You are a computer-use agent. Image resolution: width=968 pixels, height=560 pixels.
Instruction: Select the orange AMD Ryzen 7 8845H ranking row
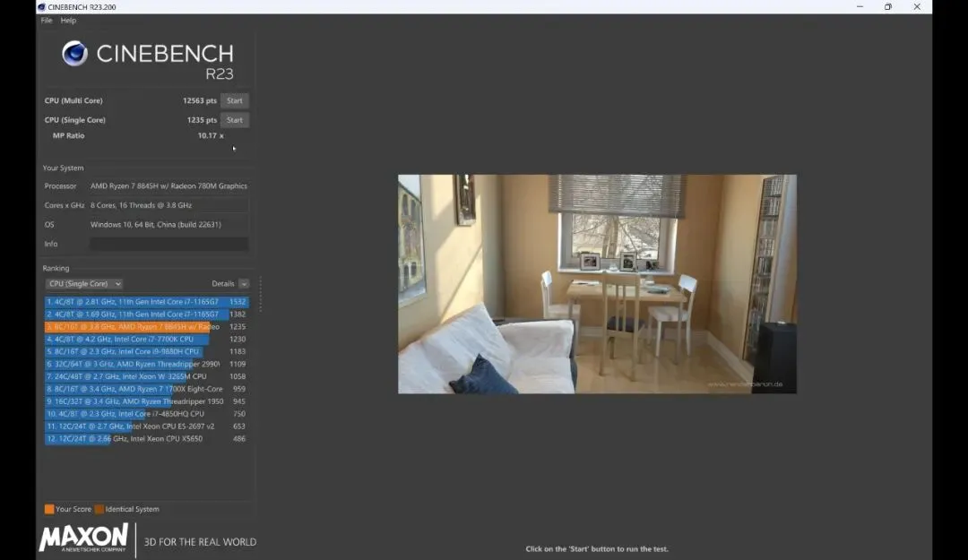tap(146, 327)
